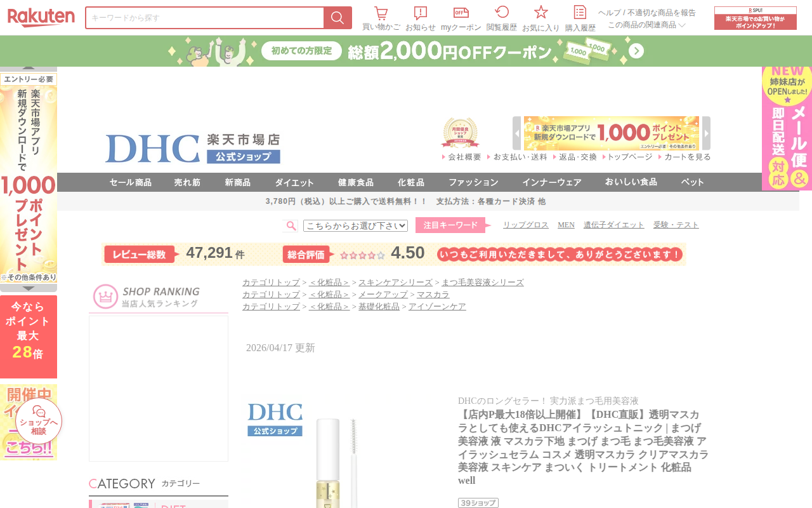
Task: Focus the キーワードから探す search field
Action: point(205,18)
